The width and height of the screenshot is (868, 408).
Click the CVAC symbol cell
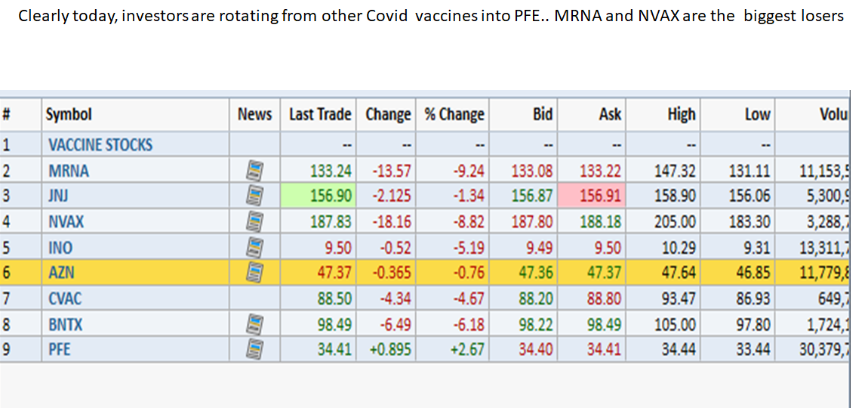pyautogui.click(x=65, y=298)
